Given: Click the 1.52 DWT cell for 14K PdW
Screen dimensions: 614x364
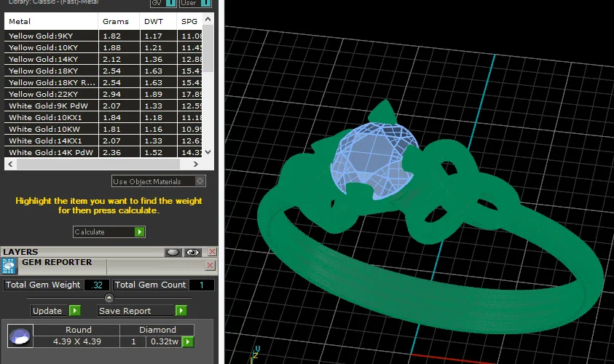Looking at the screenshot, I should 158,152.
